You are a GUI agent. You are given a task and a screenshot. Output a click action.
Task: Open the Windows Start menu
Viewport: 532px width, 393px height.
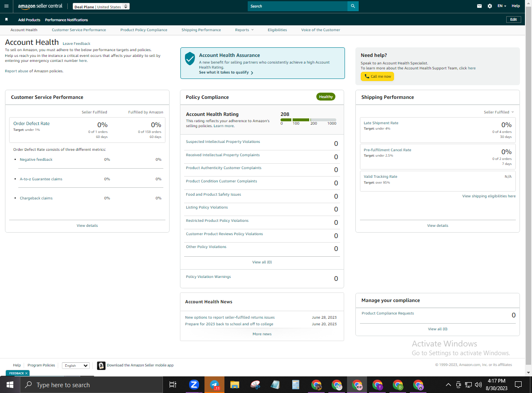tap(10, 385)
